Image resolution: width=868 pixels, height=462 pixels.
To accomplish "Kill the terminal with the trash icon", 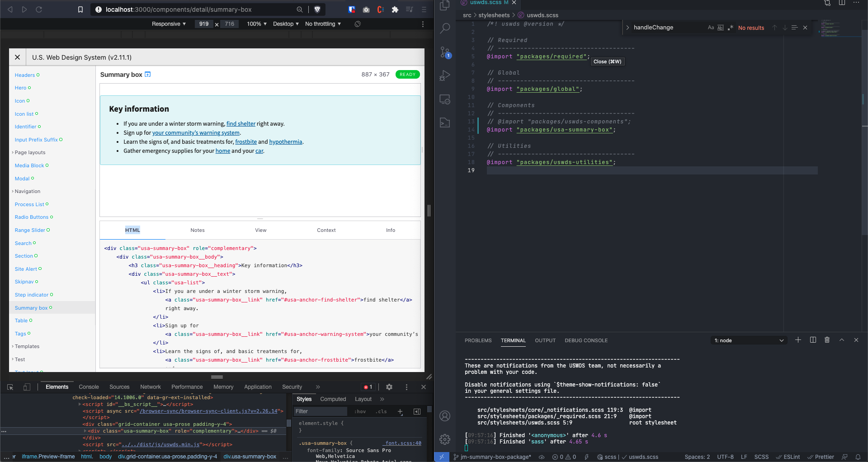I will point(827,340).
